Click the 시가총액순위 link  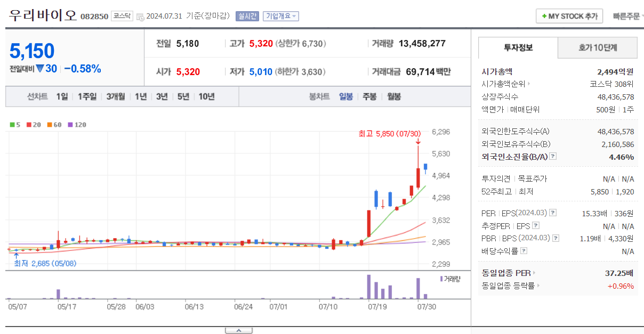tap(503, 84)
